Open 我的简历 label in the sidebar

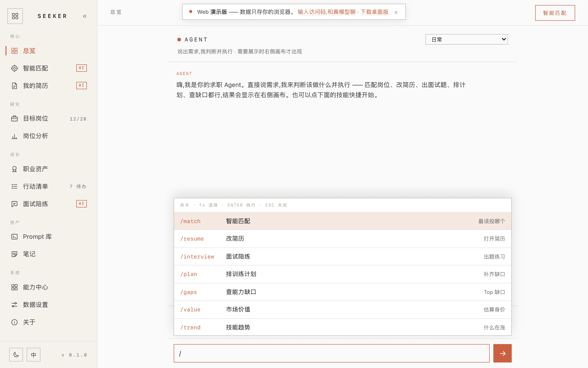pyautogui.click(x=35, y=86)
